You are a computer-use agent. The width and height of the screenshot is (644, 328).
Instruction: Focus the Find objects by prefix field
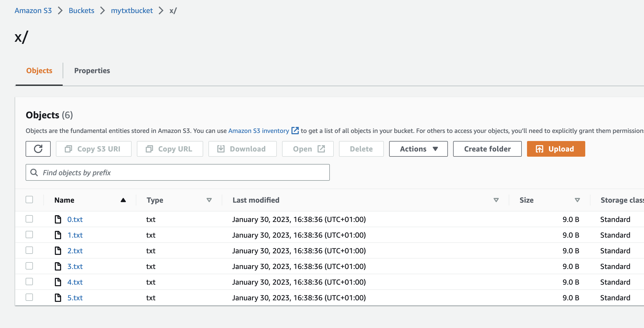[183, 172]
